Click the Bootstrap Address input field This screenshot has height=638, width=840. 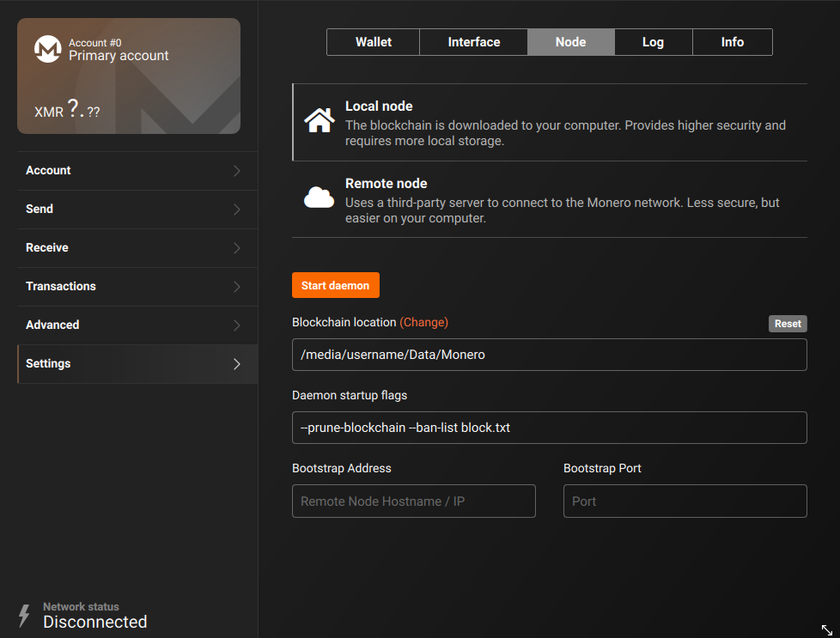pyautogui.click(x=414, y=501)
